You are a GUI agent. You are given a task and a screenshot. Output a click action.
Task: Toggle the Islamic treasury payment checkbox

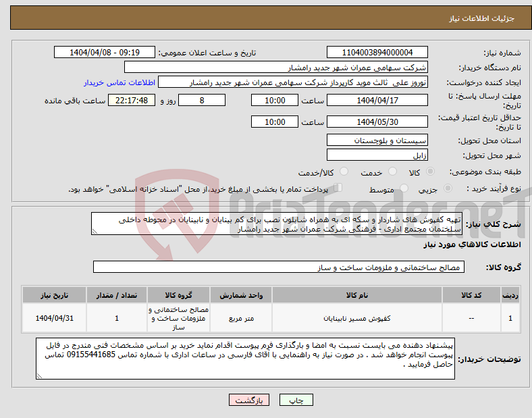tap(338, 188)
